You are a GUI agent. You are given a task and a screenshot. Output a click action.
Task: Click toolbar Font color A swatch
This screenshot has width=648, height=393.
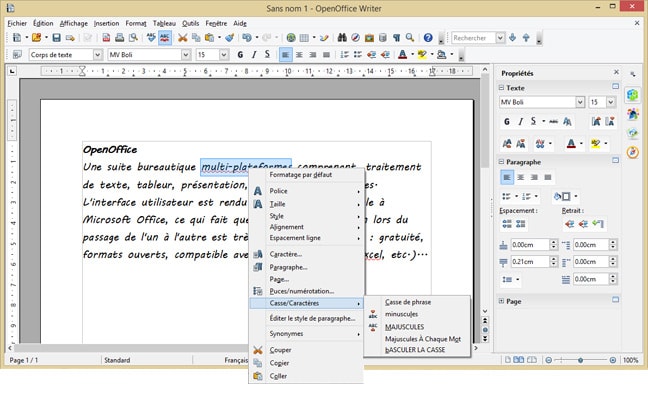coord(403,55)
